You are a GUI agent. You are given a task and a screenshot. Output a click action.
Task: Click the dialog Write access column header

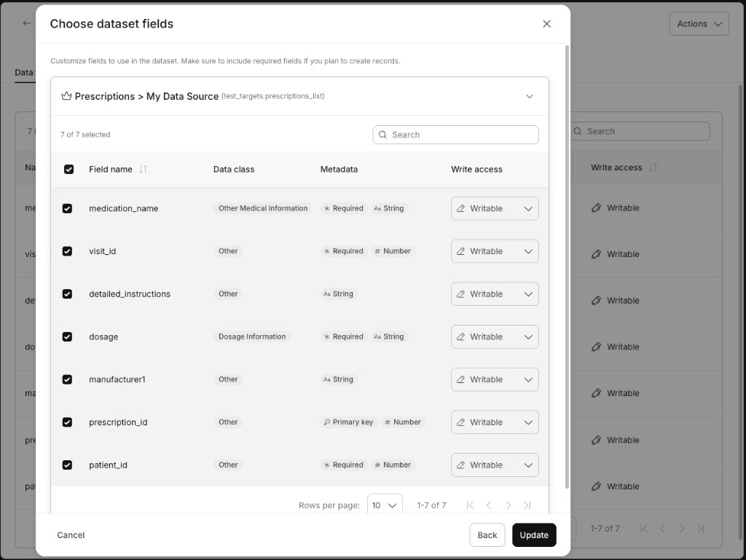pyautogui.click(x=476, y=169)
